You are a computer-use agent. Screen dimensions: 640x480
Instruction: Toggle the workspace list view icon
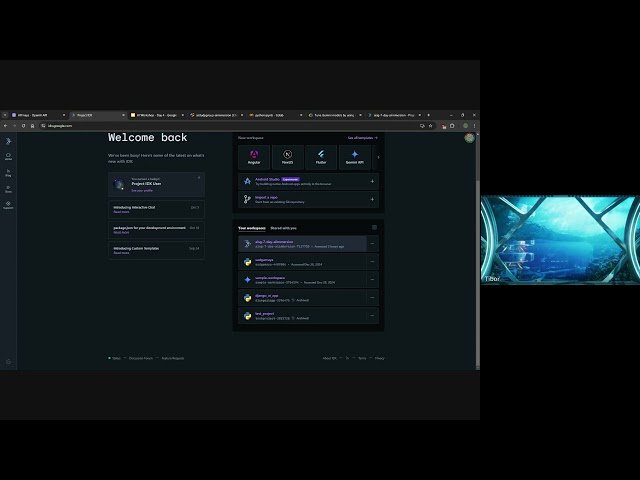pyautogui.click(x=374, y=228)
